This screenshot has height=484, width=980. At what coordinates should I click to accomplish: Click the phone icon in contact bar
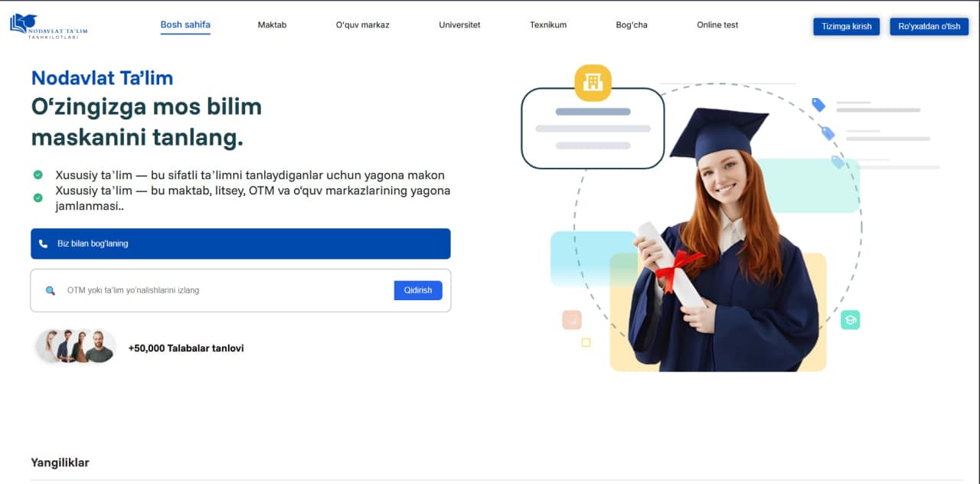click(44, 244)
